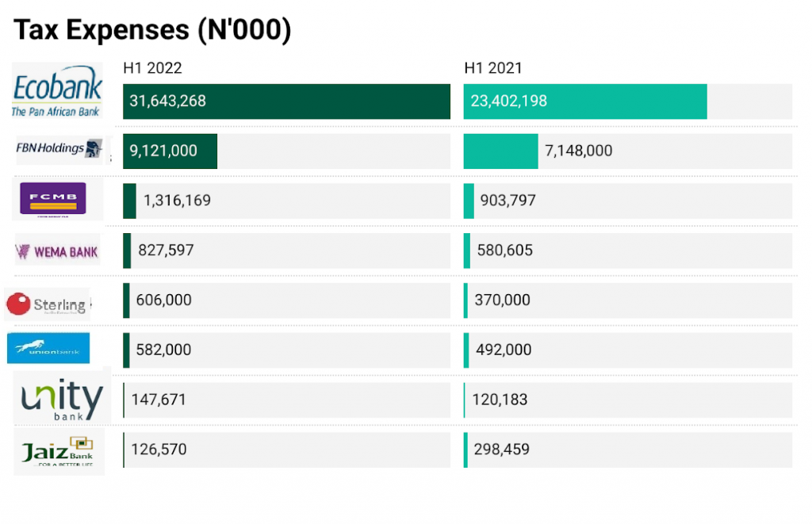Click the Tax Expenses chart title
Viewport: 812px width, 524px height.
153,30
